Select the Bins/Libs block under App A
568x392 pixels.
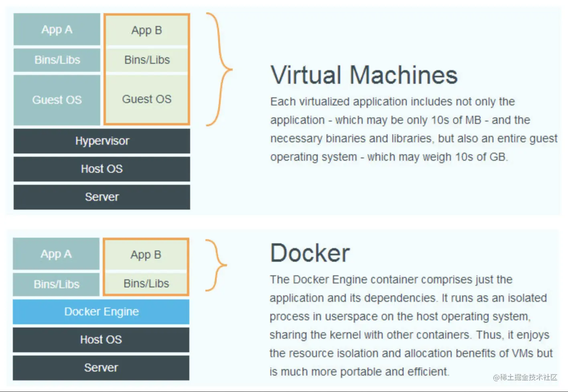(57, 60)
